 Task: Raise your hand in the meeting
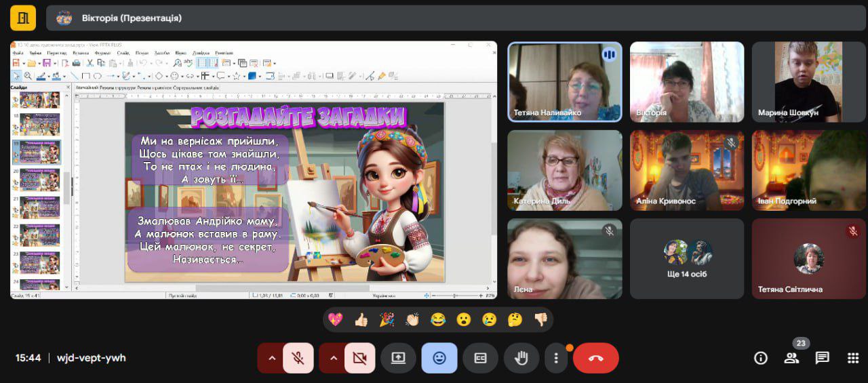coord(521,358)
